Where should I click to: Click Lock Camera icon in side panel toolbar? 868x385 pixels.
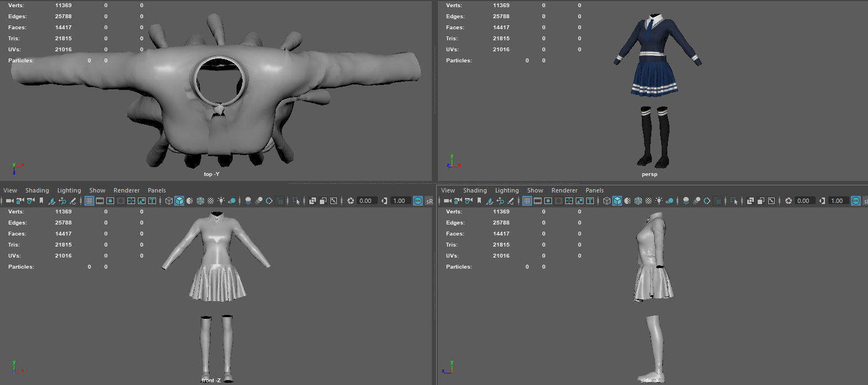458,201
